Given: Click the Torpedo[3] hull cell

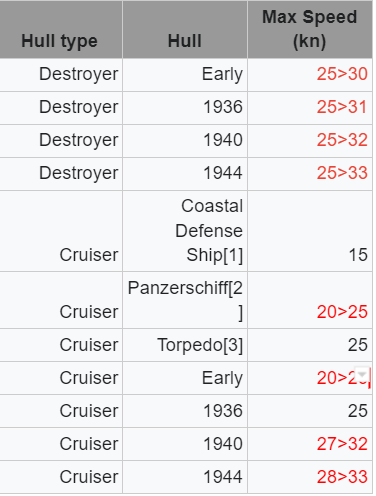Looking at the screenshot, I should pyautogui.click(x=185, y=345).
